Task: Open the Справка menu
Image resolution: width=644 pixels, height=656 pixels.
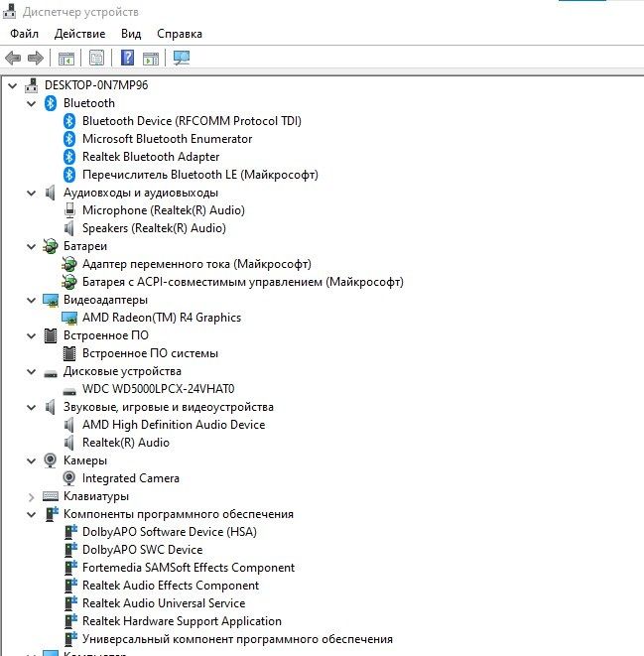Action: click(180, 34)
